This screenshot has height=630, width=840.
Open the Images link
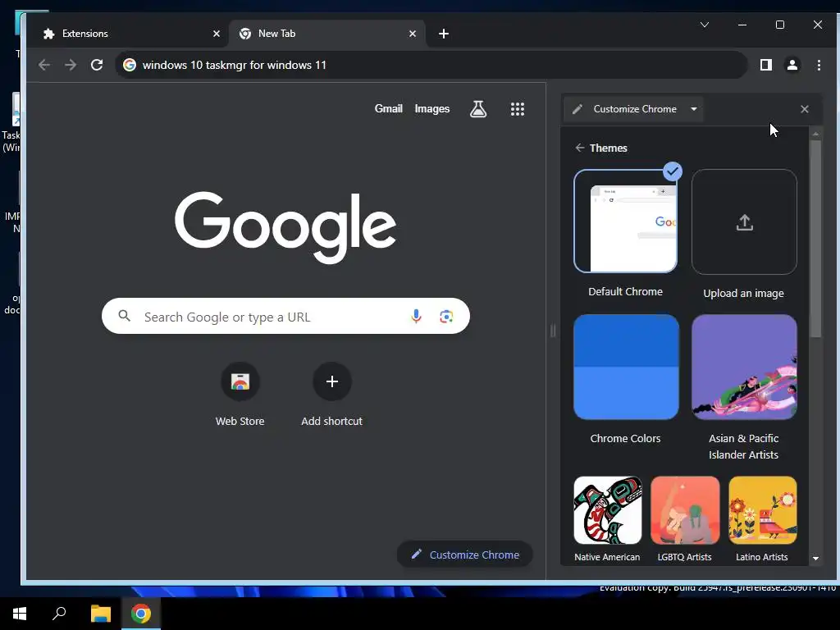pyautogui.click(x=431, y=109)
